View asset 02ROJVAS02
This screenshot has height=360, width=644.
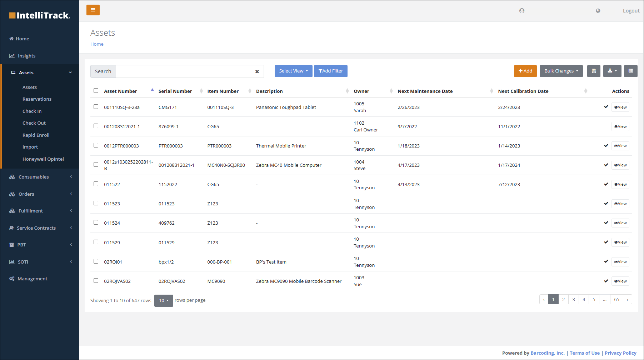coord(620,281)
